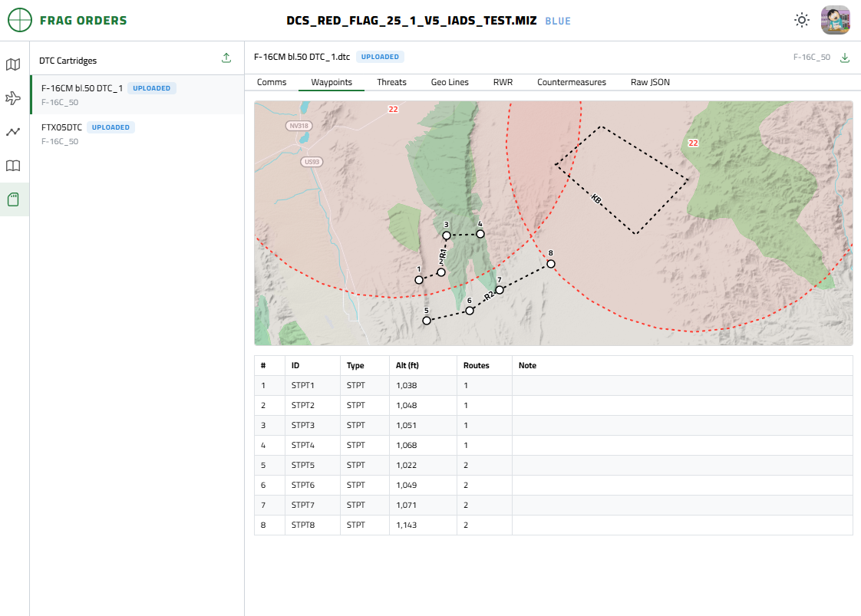Click the UPLOADED badge beside FTX05DTC
This screenshot has height=616, width=861.
click(x=111, y=127)
